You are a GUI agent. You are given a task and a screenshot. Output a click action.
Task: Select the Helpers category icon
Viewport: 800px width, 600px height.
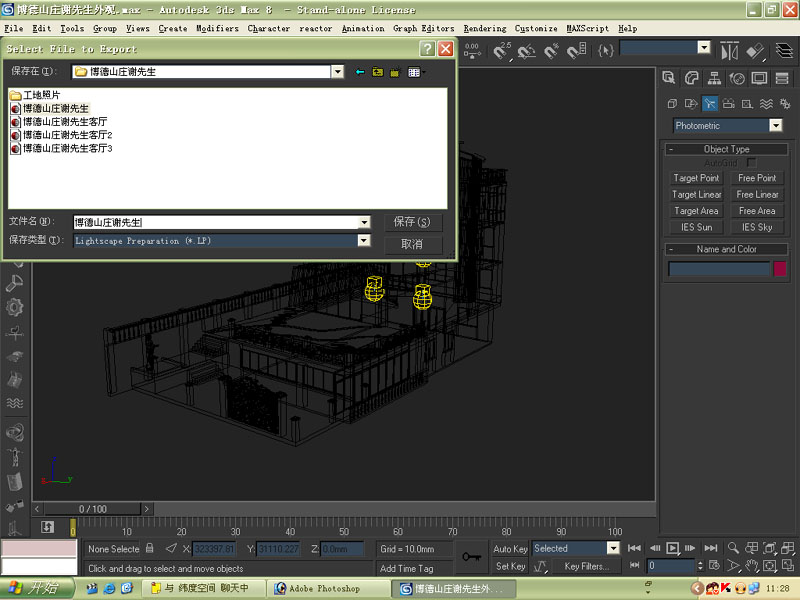coord(747,104)
